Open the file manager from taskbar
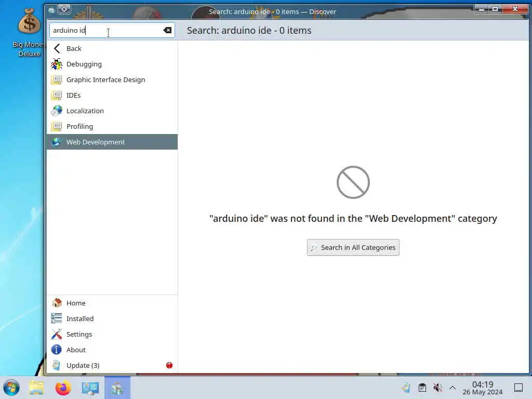Viewport: 532px width, 399px height. pos(36,388)
